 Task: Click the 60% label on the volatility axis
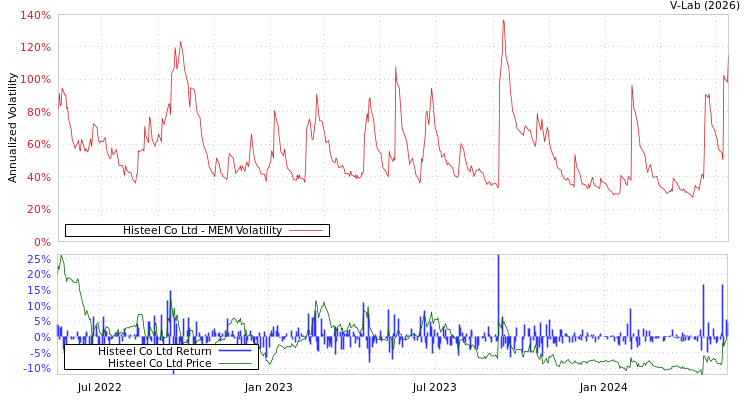click(38, 145)
